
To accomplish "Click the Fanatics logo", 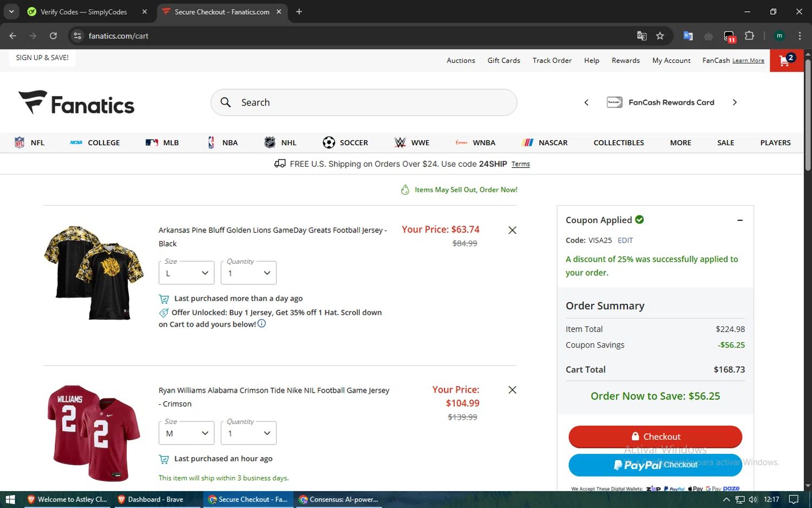I will (76, 103).
